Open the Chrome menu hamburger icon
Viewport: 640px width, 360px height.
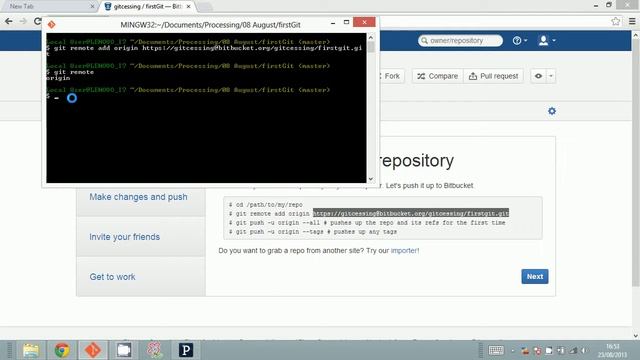click(x=632, y=21)
